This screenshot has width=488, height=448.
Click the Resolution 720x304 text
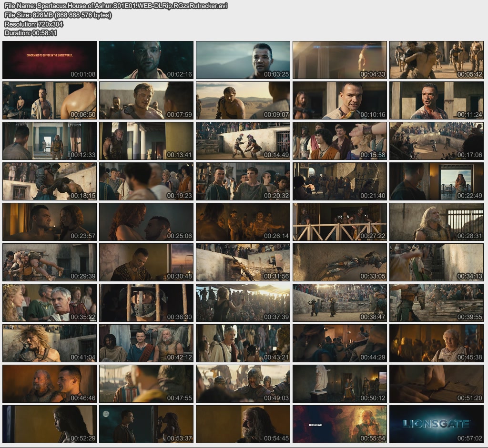tap(33, 24)
